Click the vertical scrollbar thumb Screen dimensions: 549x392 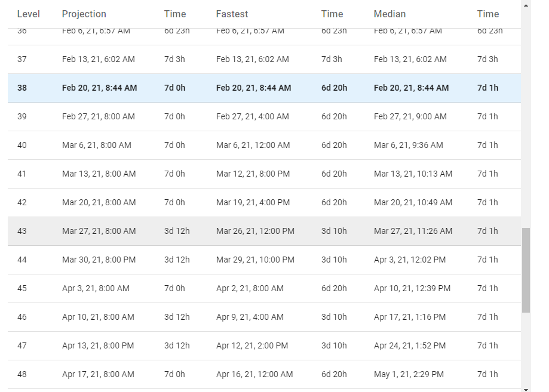tap(526, 270)
